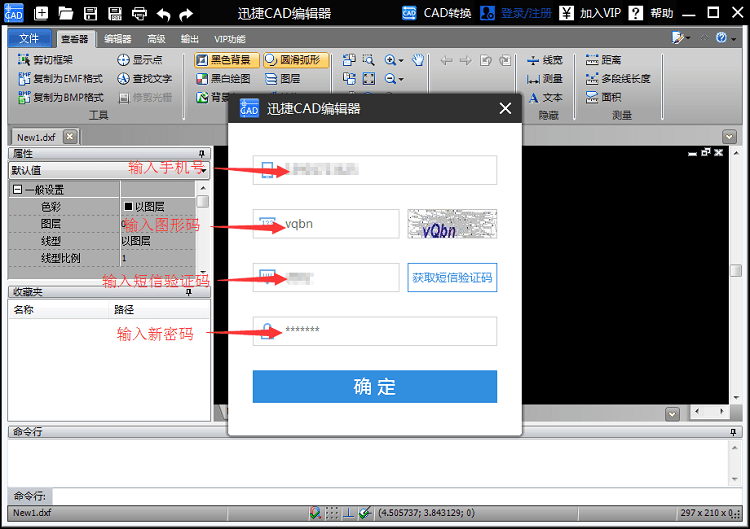Select the 线型 property row
The height and width of the screenshot is (529, 750).
[x=102, y=241]
